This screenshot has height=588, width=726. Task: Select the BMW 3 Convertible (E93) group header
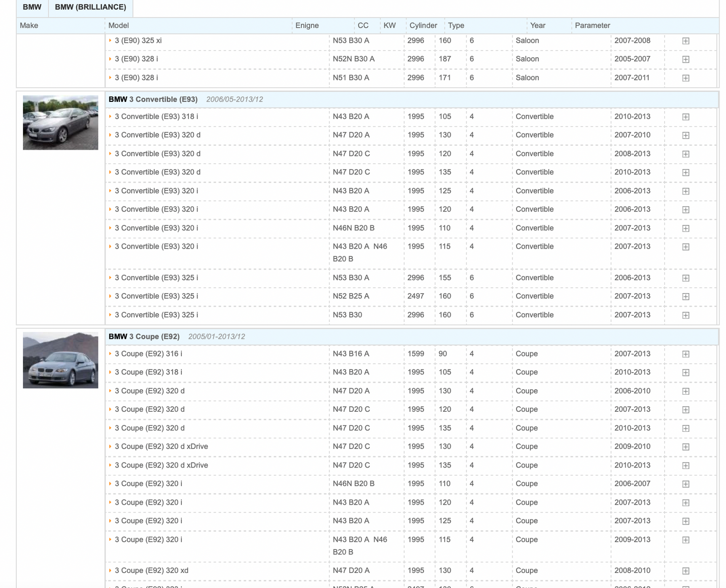pyautogui.click(x=411, y=99)
